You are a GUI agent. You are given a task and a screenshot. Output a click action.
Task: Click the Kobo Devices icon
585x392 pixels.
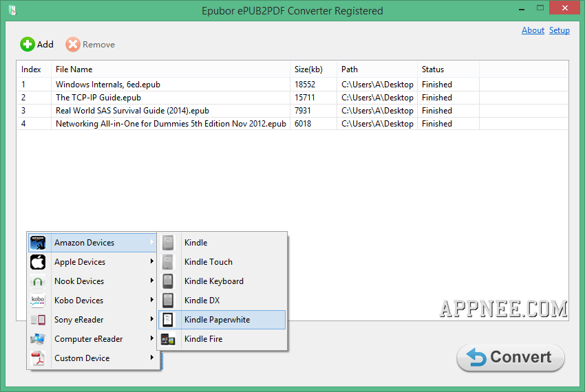(38, 301)
